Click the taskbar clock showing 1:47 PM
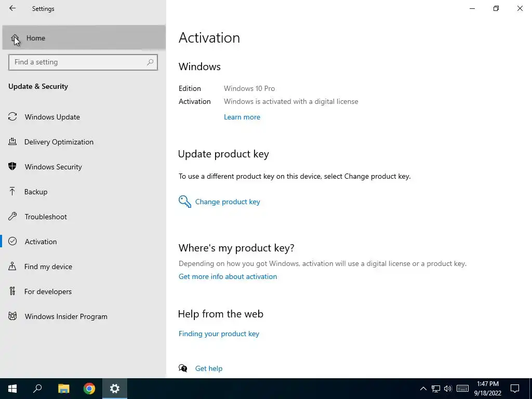 pyautogui.click(x=487, y=389)
